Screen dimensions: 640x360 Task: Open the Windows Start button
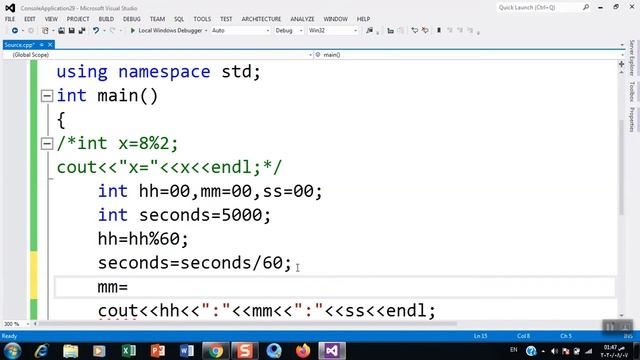point(12,351)
